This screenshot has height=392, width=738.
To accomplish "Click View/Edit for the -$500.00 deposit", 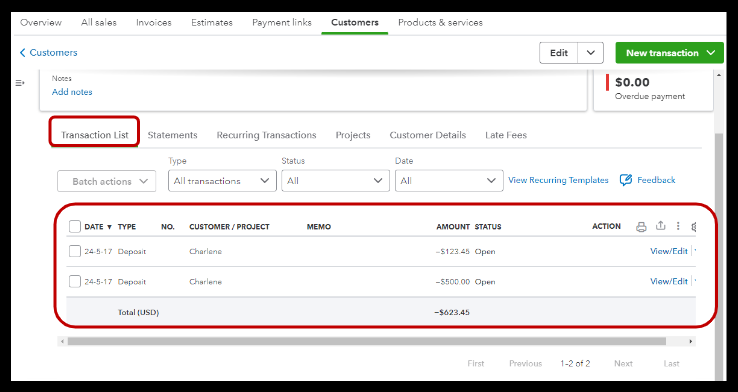I will point(669,281).
